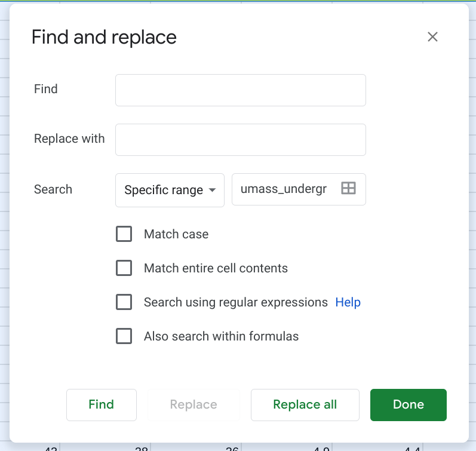Click the umass_undergr range text box
The height and width of the screenshot is (451, 476).
click(x=284, y=189)
